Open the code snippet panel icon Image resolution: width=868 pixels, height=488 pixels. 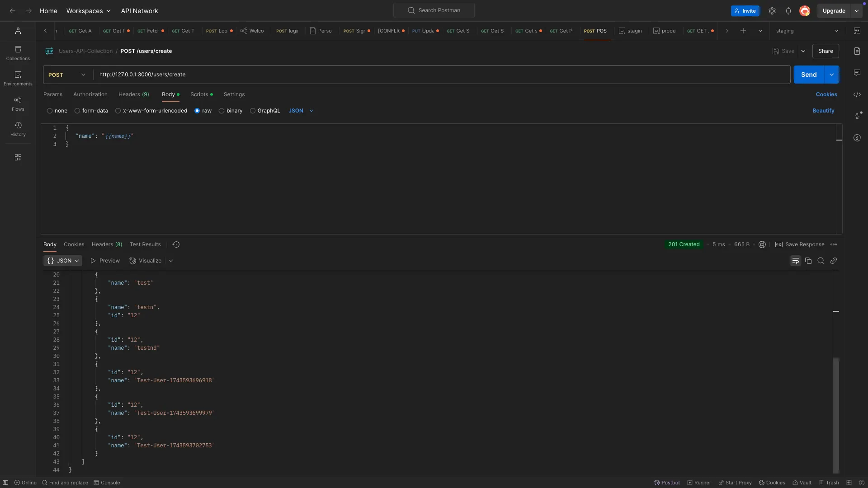[x=857, y=94]
